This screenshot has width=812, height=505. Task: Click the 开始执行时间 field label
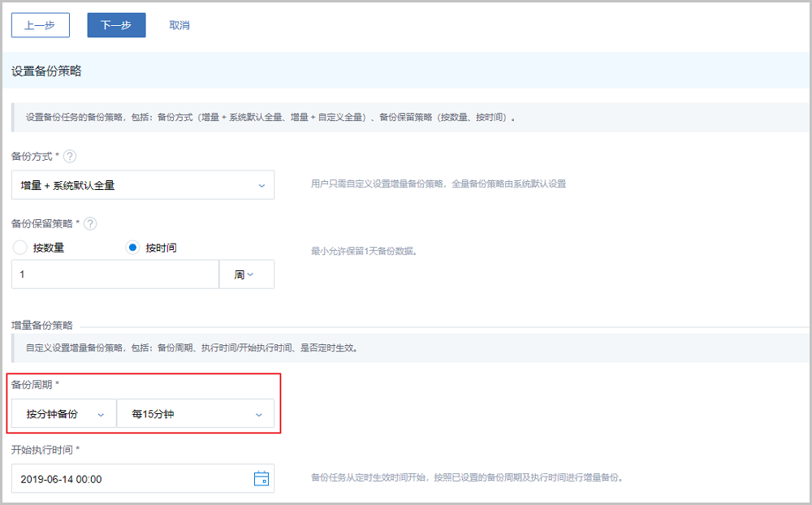[44, 449]
